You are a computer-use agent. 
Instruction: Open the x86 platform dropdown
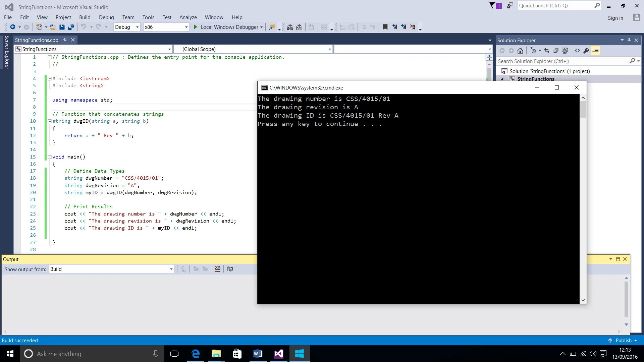click(x=186, y=27)
